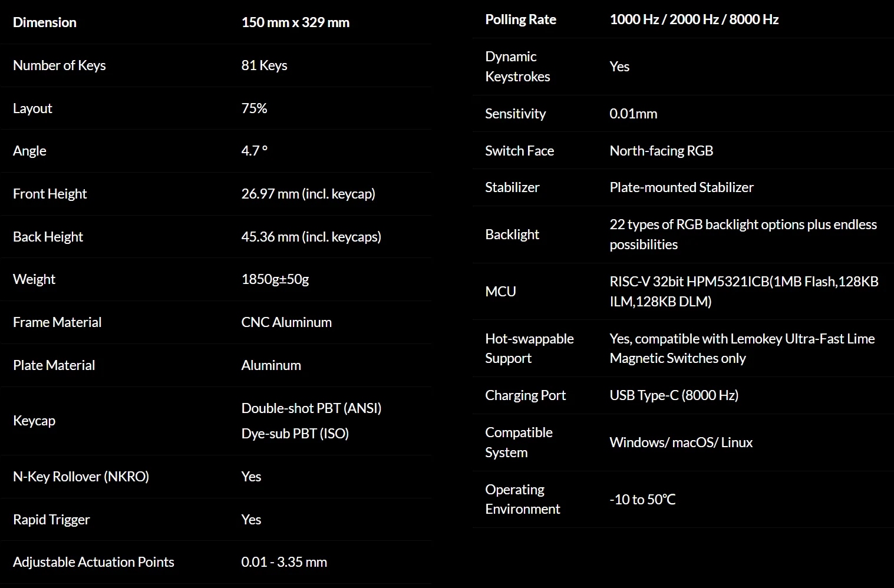
Task: Click the Dimension row label
Action: (45, 22)
